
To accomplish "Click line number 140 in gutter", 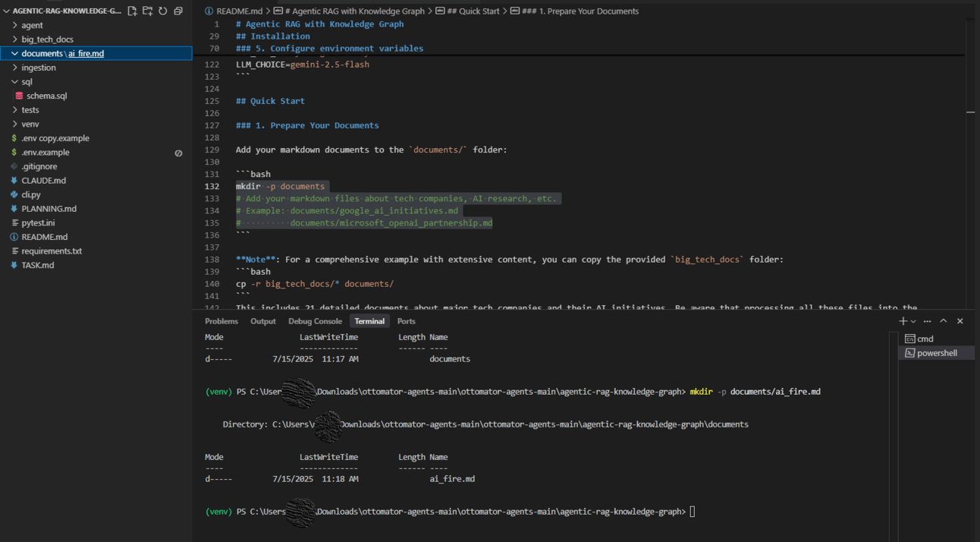I will click(212, 284).
